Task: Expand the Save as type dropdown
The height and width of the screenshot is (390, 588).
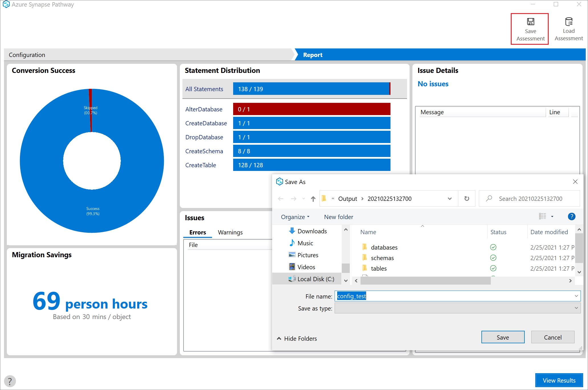Action: click(575, 308)
